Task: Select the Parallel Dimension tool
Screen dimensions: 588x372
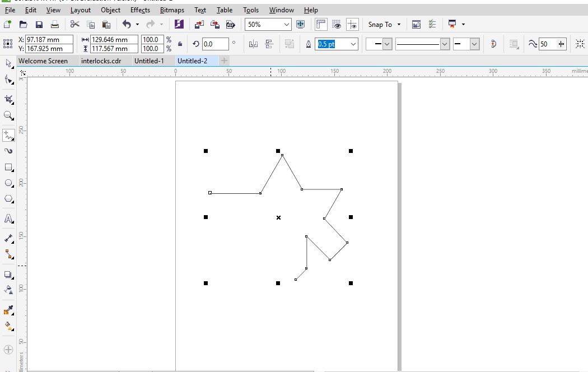Action: coord(8,239)
